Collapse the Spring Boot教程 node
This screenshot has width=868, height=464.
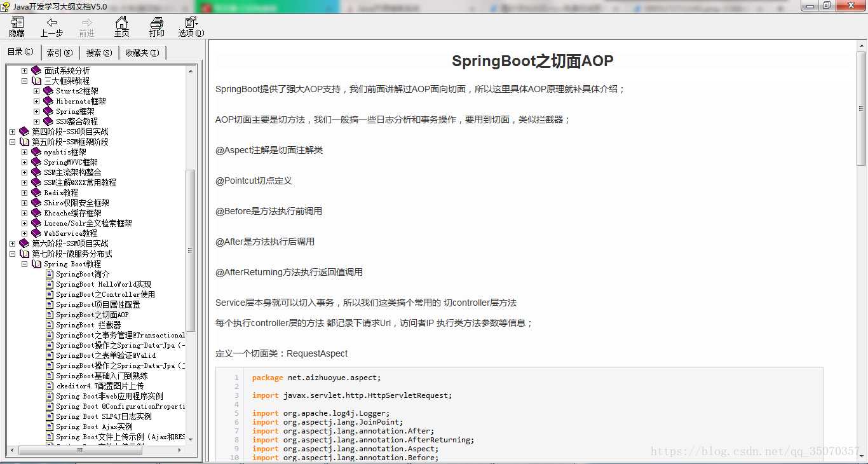25,264
